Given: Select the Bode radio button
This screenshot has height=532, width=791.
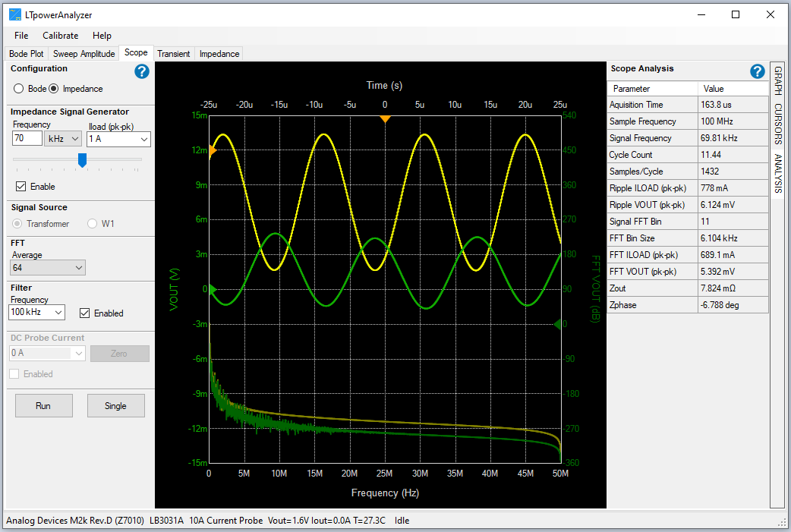Looking at the screenshot, I should point(19,89).
